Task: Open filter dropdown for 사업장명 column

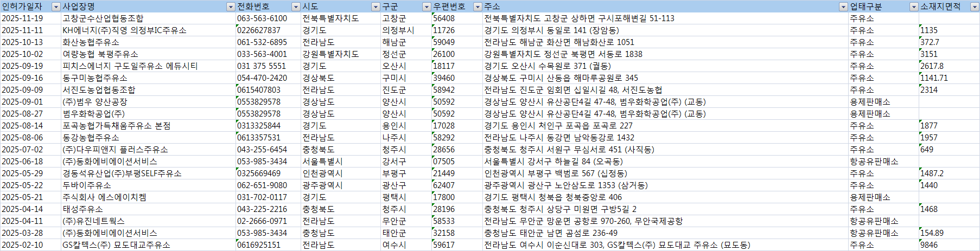Action: [231, 7]
